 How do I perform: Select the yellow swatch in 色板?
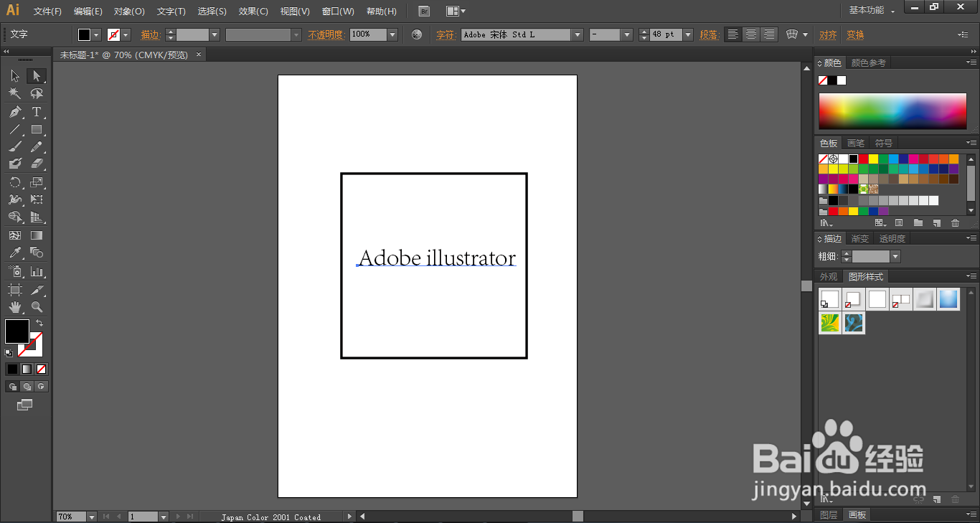coord(873,159)
